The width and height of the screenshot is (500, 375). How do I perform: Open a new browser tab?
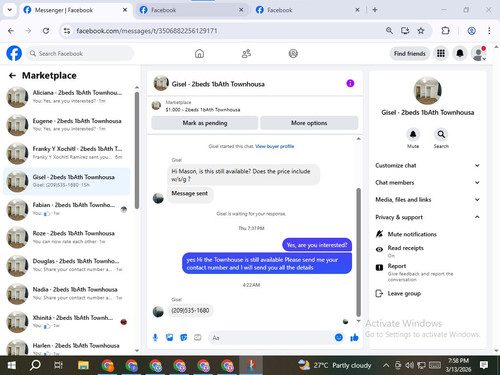(x=375, y=10)
